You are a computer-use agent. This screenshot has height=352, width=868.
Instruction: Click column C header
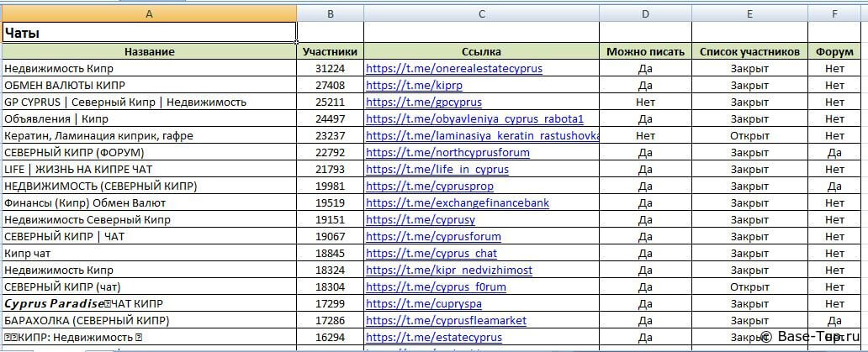[x=481, y=13]
